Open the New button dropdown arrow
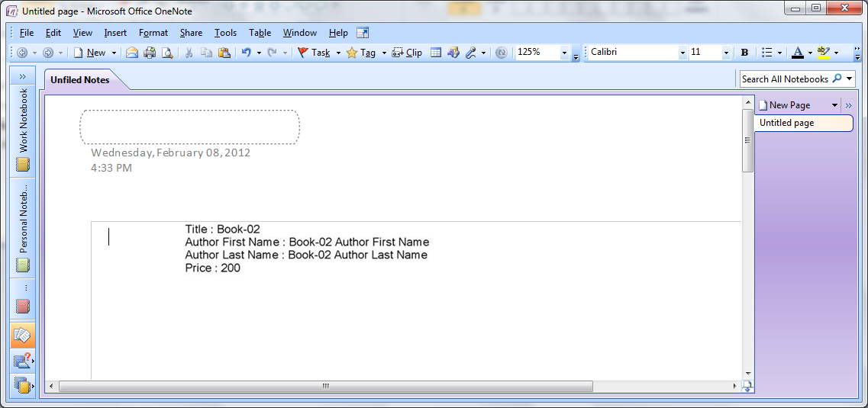Image resolution: width=868 pixels, height=408 pixels. coord(114,53)
